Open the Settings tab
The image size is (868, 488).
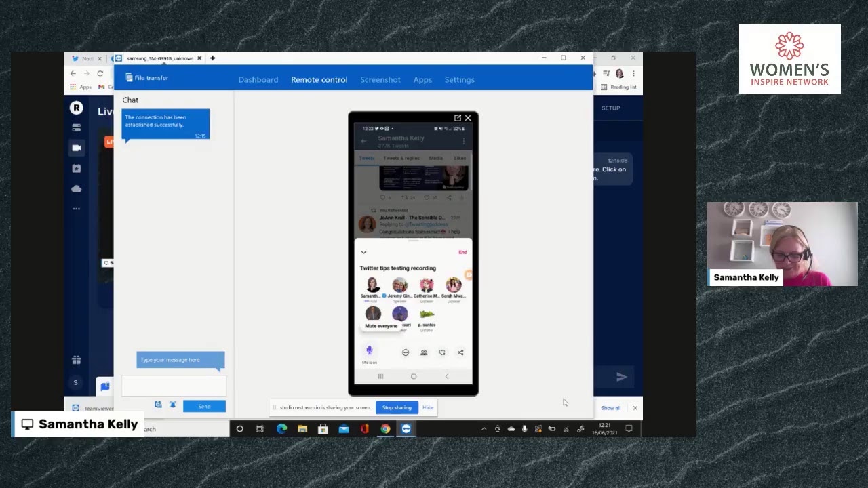pyautogui.click(x=459, y=80)
